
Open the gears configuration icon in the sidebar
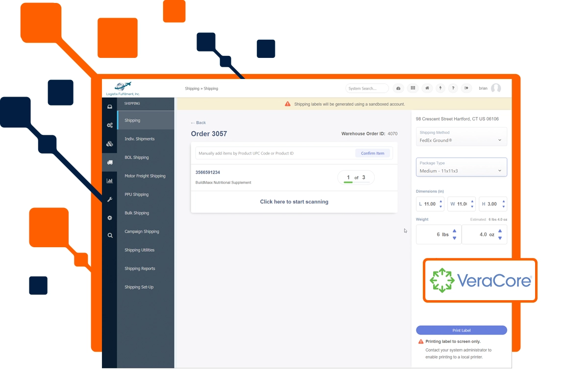tap(110, 125)
